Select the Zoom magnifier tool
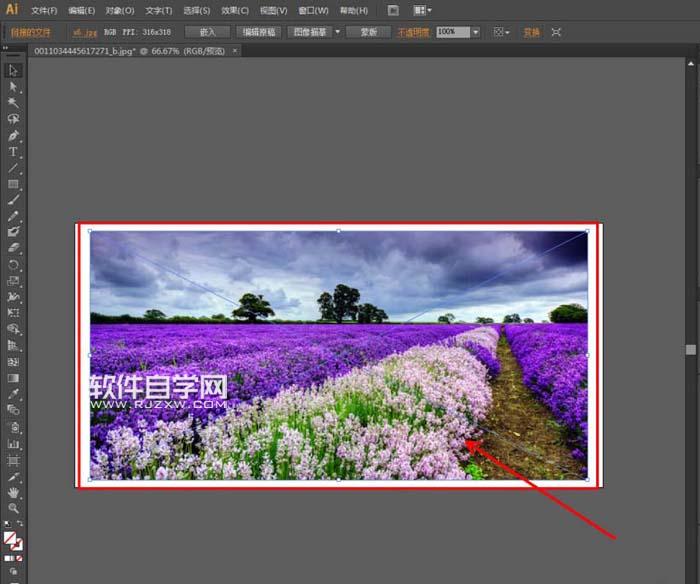 [x=13, y=509]
